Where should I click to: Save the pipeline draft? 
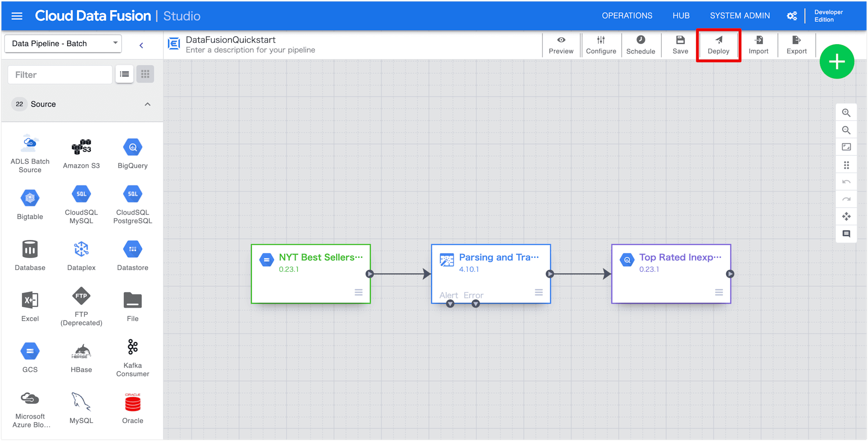(x=680, y=45)
